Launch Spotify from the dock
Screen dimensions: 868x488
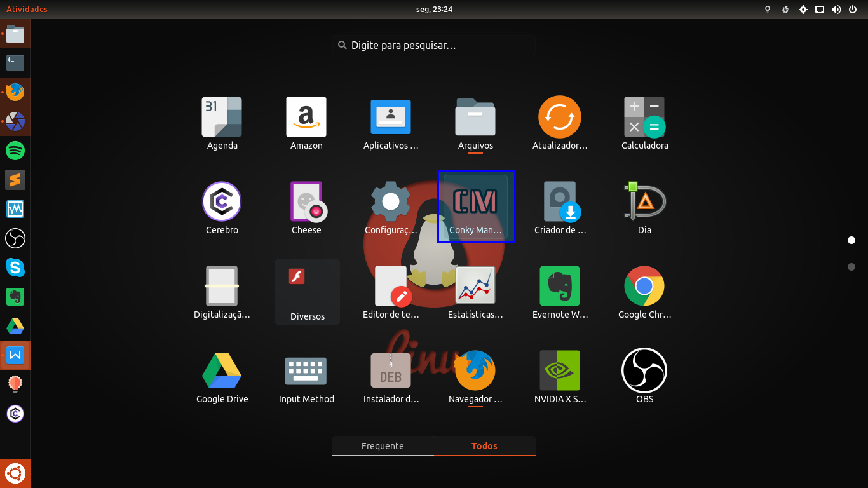(15, 151)
